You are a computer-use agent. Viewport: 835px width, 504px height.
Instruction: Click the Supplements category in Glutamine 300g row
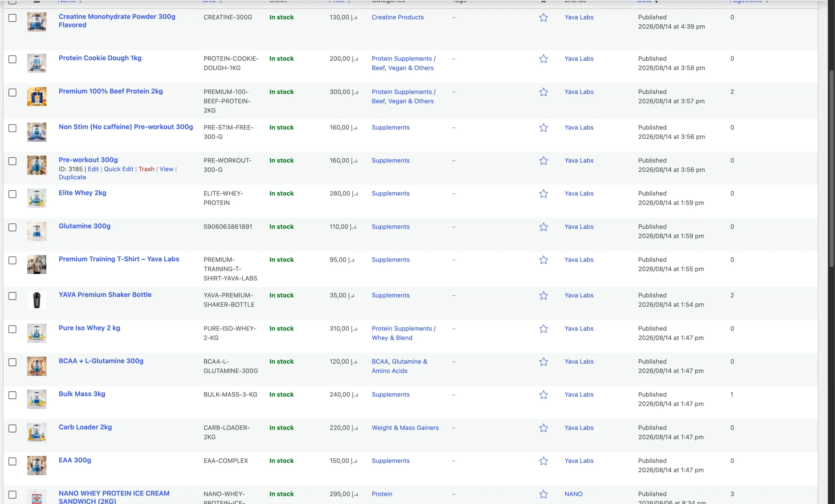(390, 227)
